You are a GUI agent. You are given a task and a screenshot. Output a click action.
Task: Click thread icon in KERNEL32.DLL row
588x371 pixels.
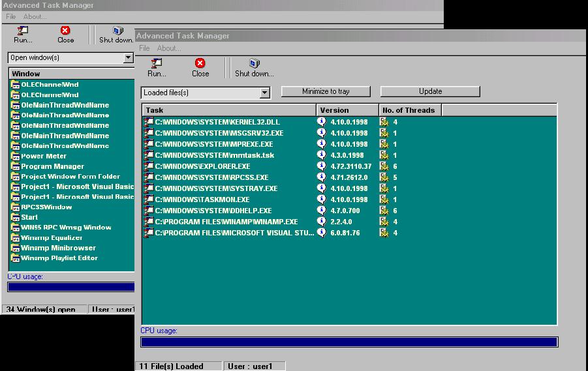[x=384, y=122]
